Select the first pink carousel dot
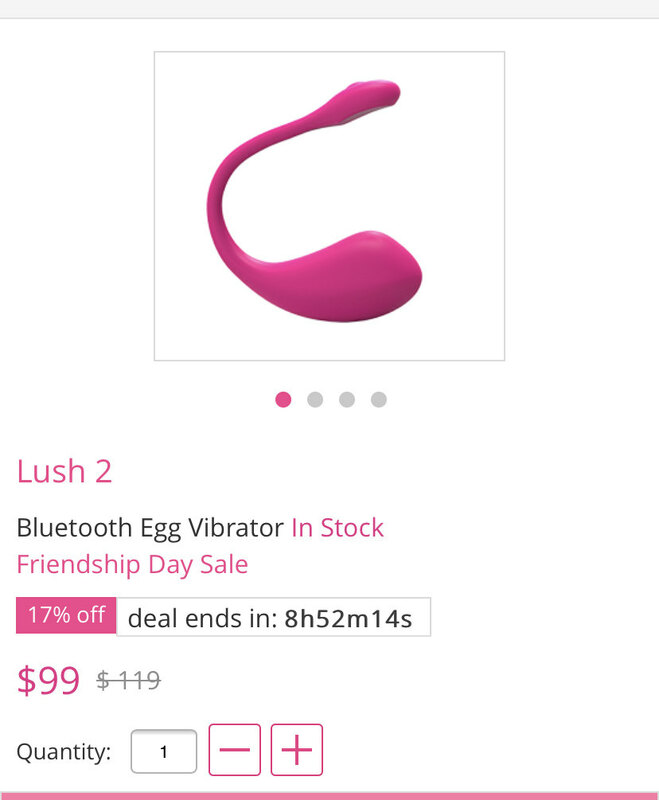The width and height of the screenshot is (659, 800). [283, 399]
